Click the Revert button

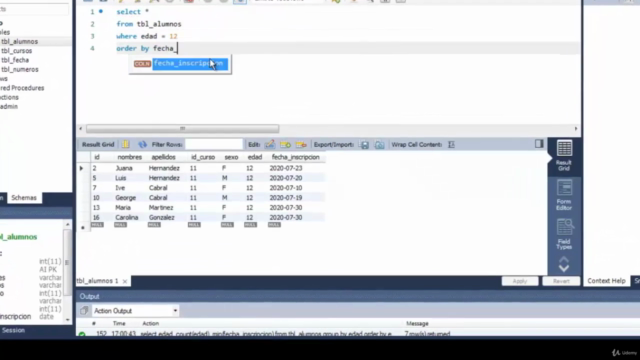point(561,281)
